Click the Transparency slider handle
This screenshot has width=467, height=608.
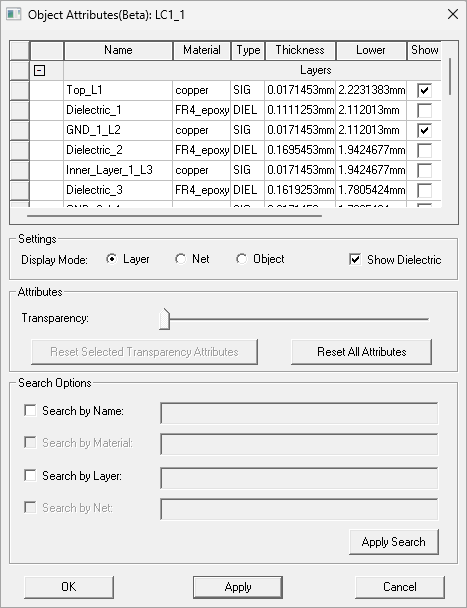coord(164,319)
